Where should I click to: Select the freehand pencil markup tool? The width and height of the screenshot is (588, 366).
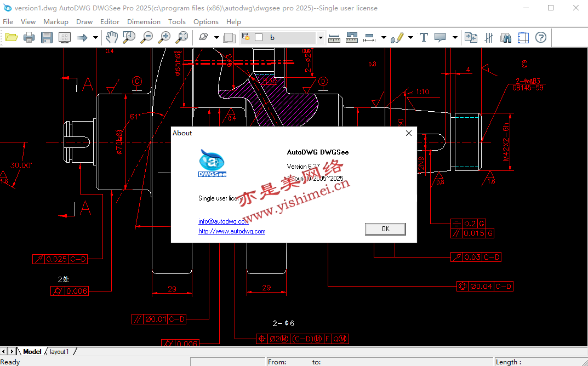tap(397, 37)
